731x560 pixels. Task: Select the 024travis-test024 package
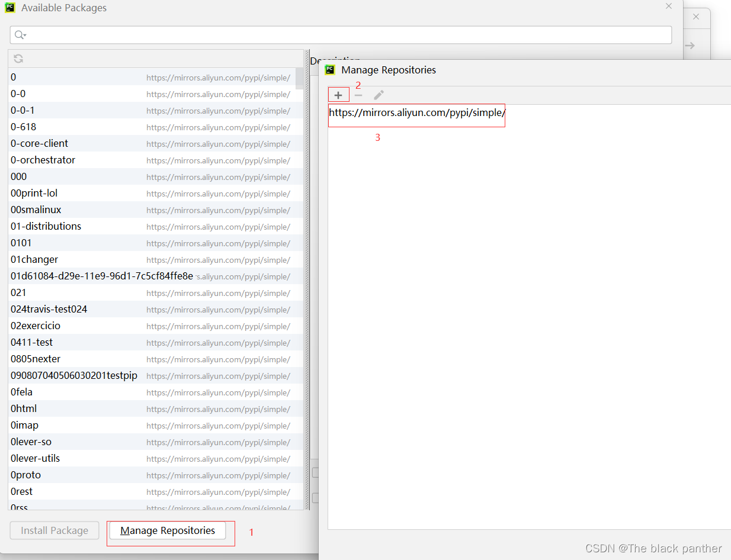click(x=49, y=309)
